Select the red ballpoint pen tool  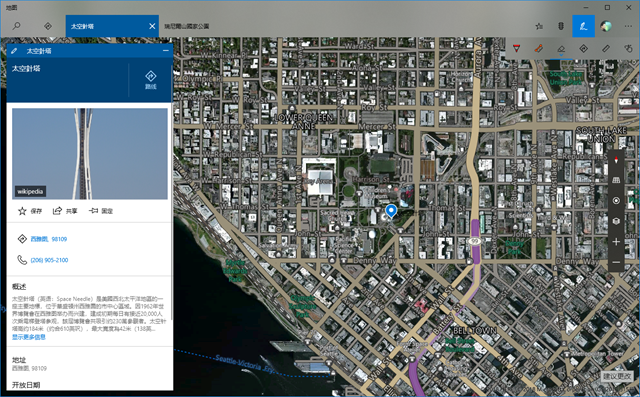[x=516, y=49]
